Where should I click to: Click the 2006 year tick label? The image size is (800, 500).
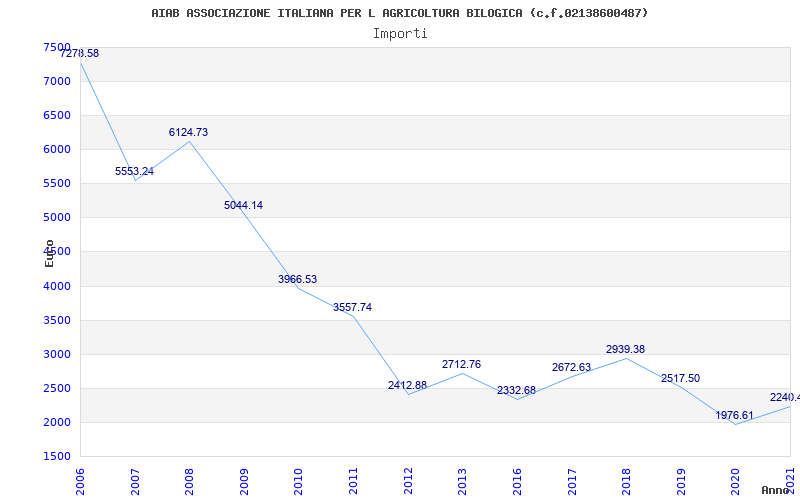pyautogui.click(x=80, y=482)
